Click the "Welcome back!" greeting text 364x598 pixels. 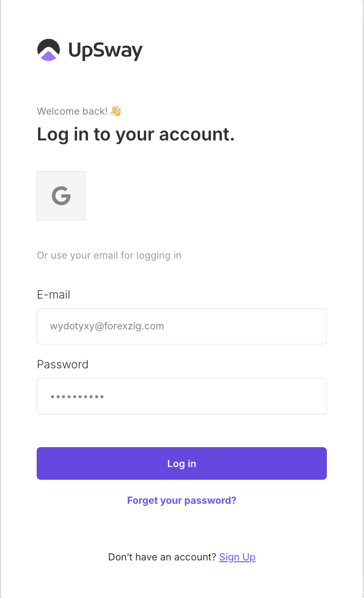(72, 111)
